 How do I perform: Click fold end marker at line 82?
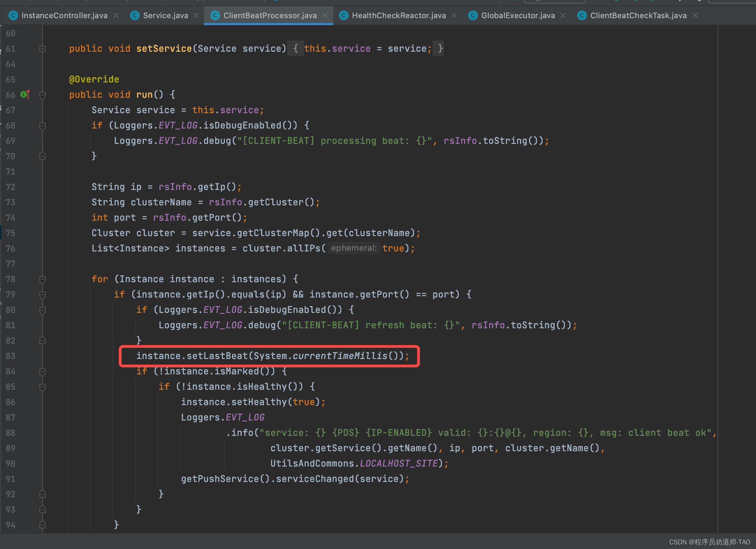tap(43, 340)
